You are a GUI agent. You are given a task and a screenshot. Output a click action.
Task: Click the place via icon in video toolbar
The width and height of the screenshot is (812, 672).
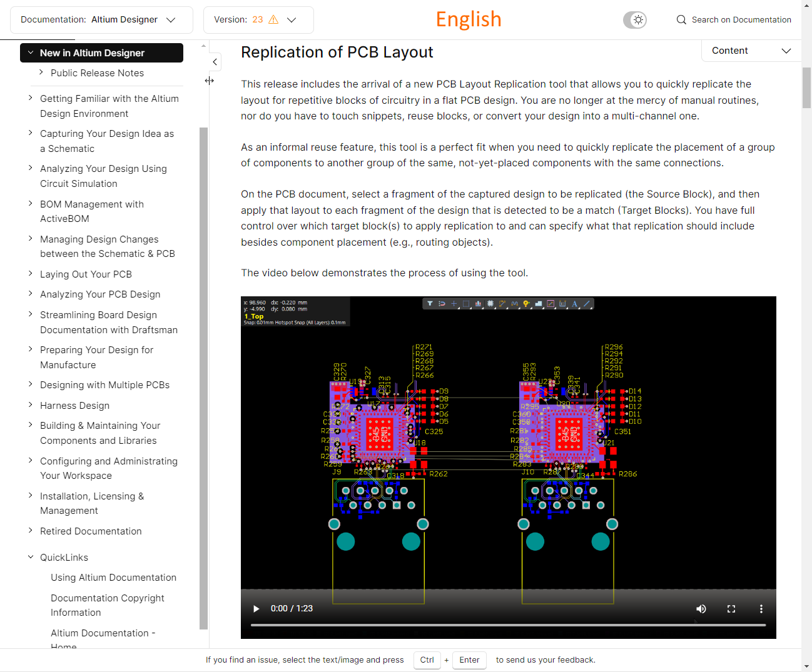[x=527, y=304]
